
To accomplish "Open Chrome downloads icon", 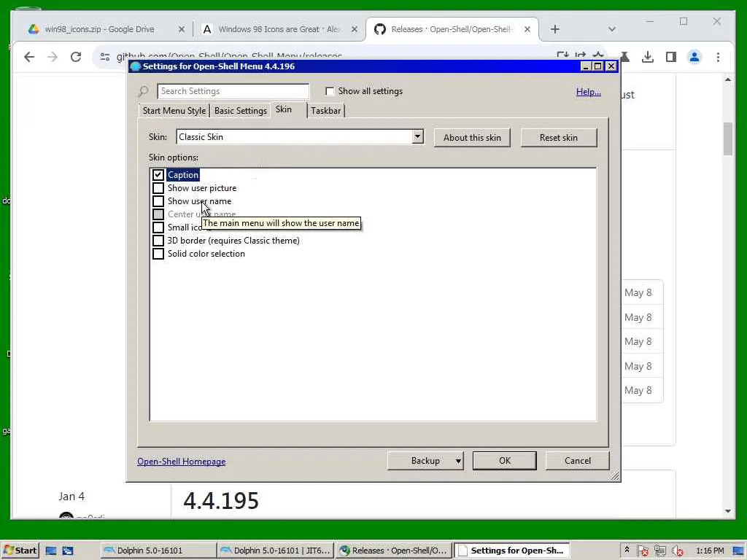I will point(648,57).
